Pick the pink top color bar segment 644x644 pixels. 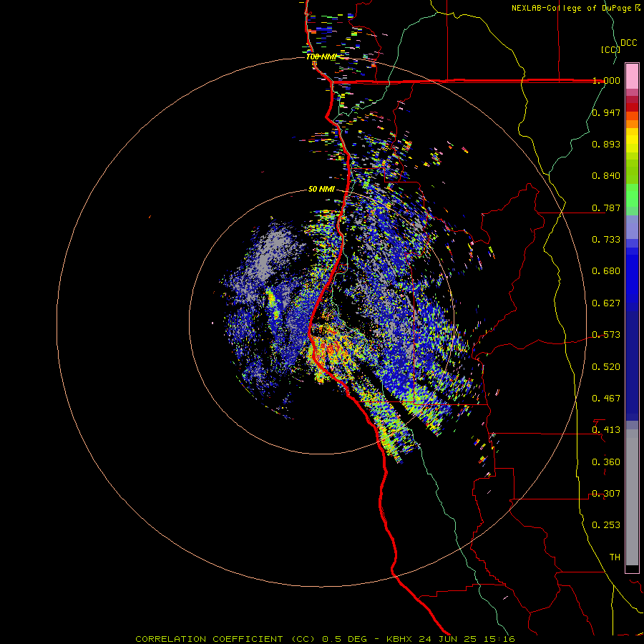click(632, 76)
